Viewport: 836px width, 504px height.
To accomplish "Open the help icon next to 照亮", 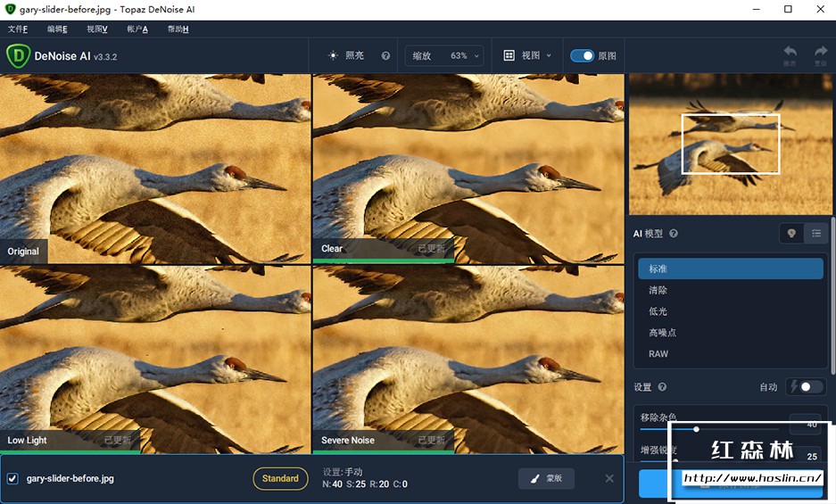I will pos(385,55).
